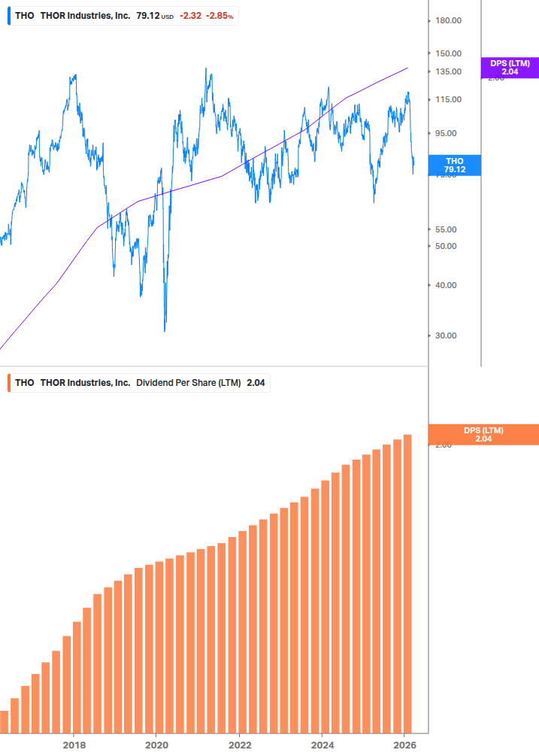Click the 2020 label on the time axis
This screenshot has height=756, width=539.
pos(157,745)
